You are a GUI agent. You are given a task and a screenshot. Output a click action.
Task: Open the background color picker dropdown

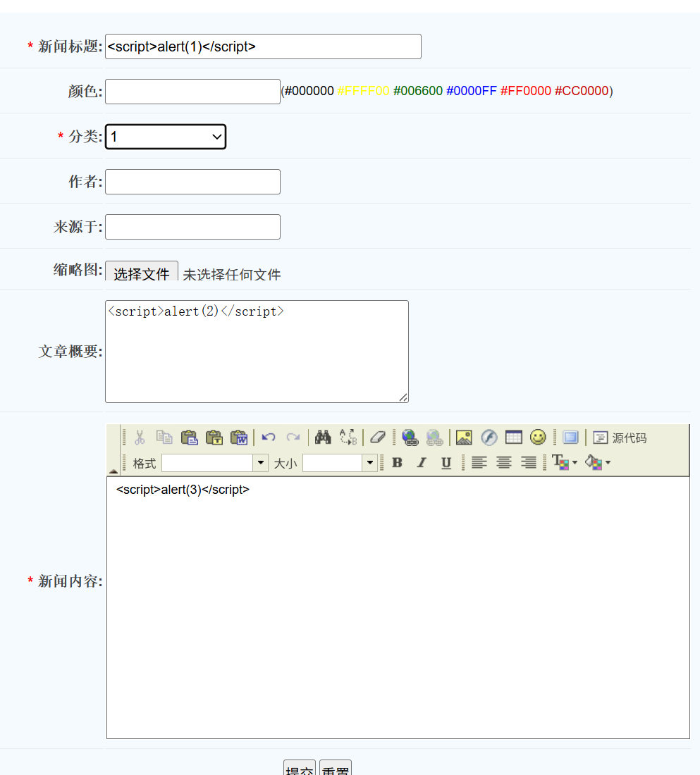click(x=597, y=463)
